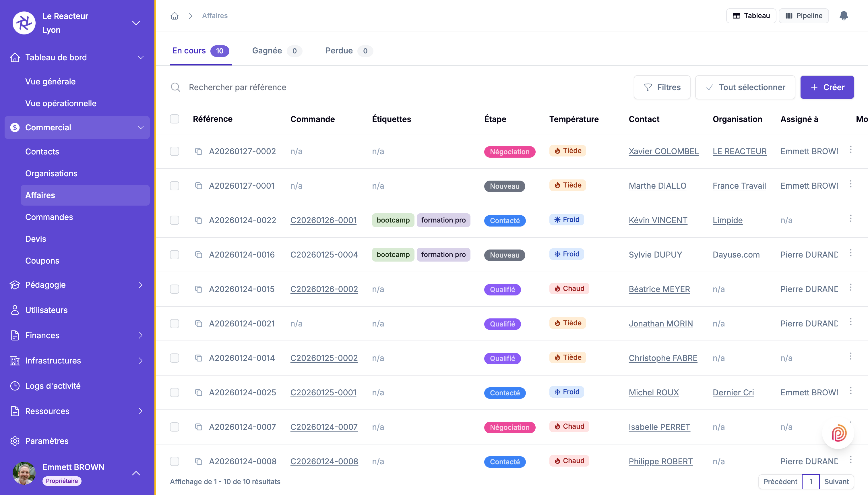Screen dimensions: 868x495
Task: Check the select-all checkbox in table header
Action: 175,119
